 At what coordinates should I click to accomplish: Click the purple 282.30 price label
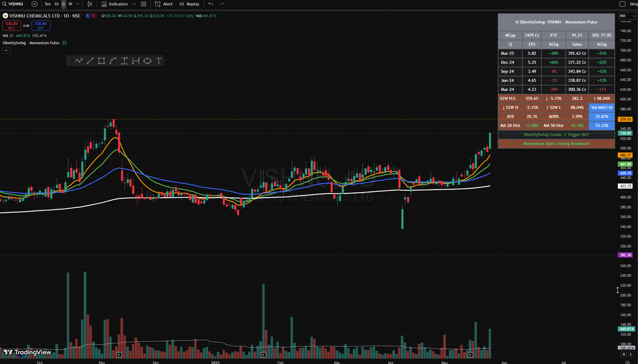[x=625, y=255]
